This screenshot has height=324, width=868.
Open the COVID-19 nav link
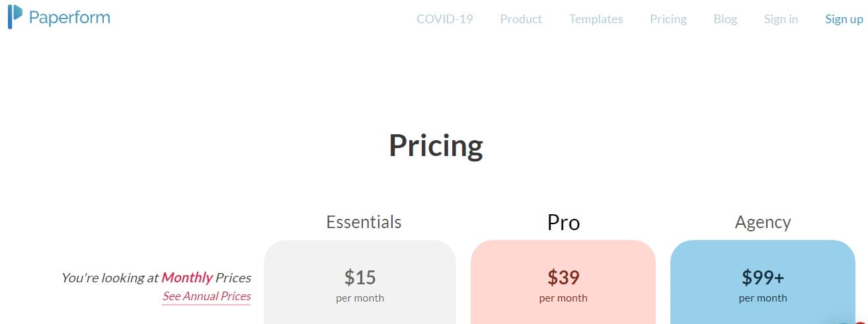pyautogui.click(x=444, y=19)
